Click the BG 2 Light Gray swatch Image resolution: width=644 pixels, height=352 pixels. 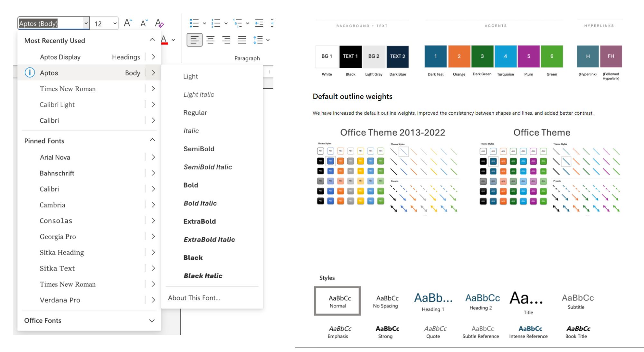[x=374, y=56]
